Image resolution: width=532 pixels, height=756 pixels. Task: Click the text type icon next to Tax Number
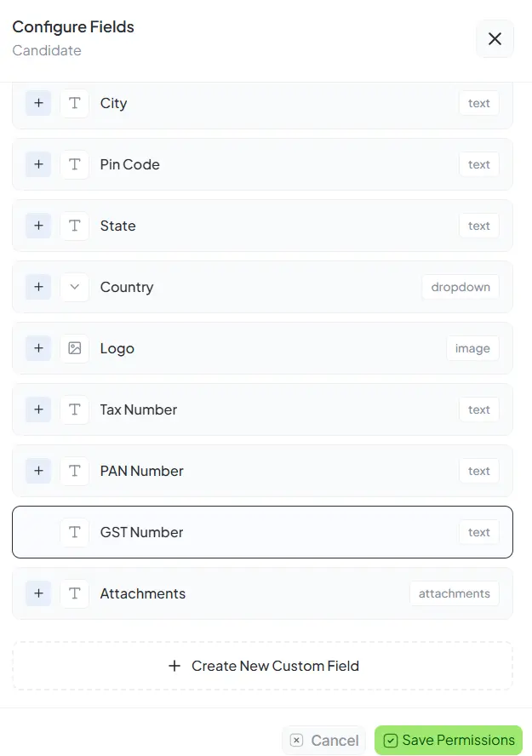coord(75,409)
